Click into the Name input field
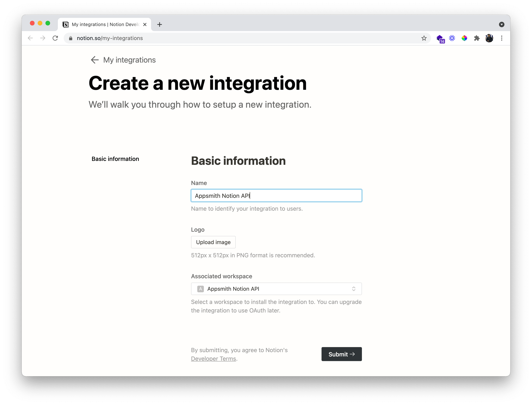 [276, 196]
